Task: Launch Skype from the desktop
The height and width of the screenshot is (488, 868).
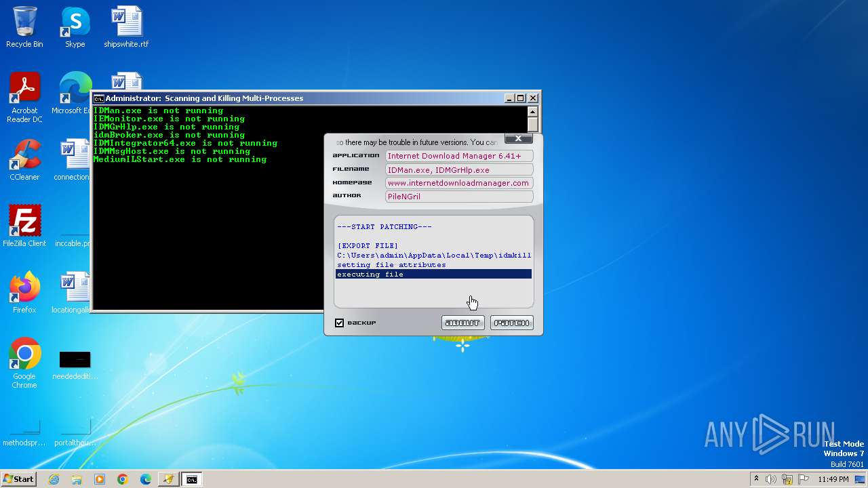Action: (75, 28)
